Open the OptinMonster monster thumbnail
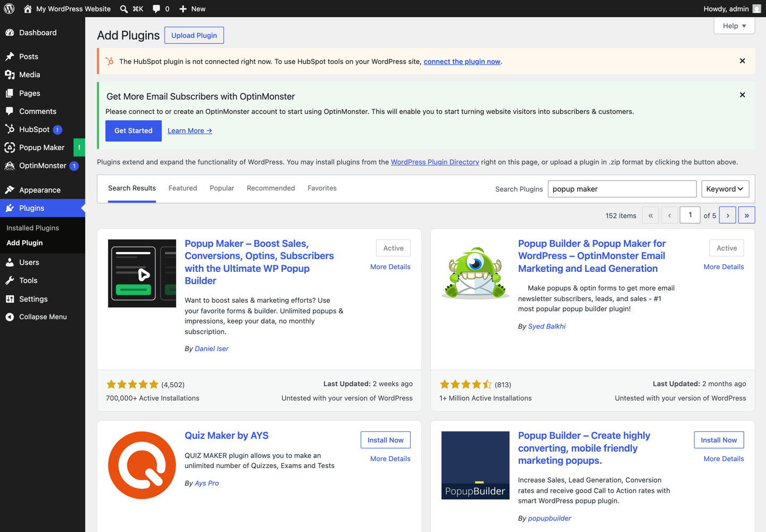Image resolution: width=766 pixels, height=532 pixels. (476, 273)
